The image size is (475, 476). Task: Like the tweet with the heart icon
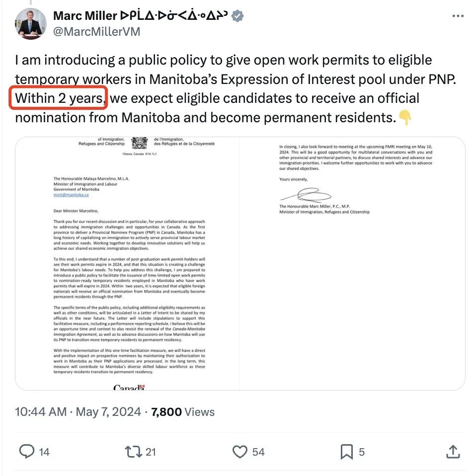tap(240, 452)
